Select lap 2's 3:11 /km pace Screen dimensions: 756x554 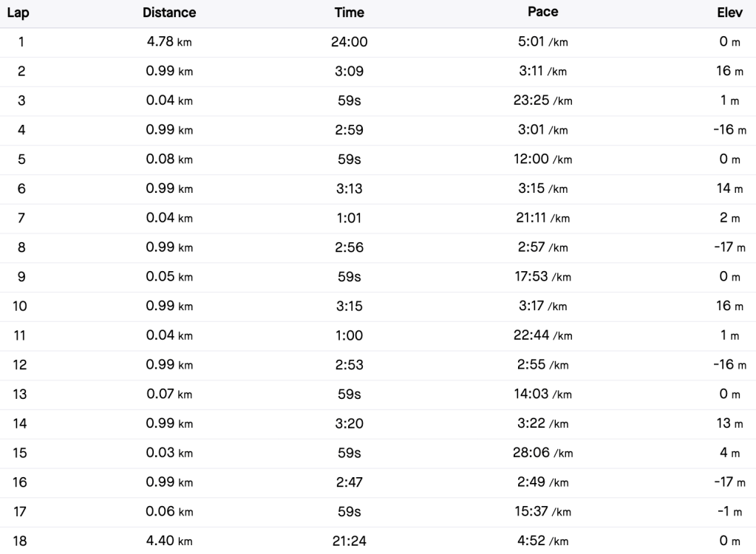coord(543,72)
